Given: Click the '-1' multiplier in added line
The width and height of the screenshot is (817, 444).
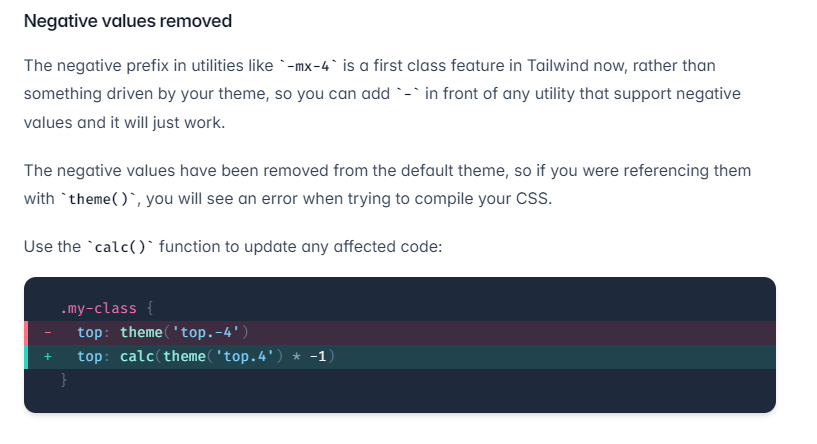Looking at the screenshot, I should coord(318,356).
